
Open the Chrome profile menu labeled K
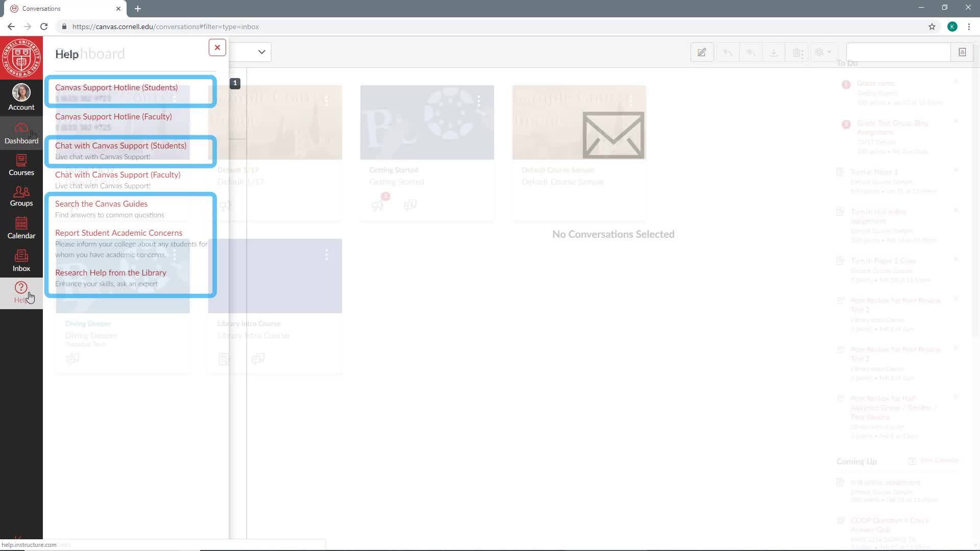952,27
